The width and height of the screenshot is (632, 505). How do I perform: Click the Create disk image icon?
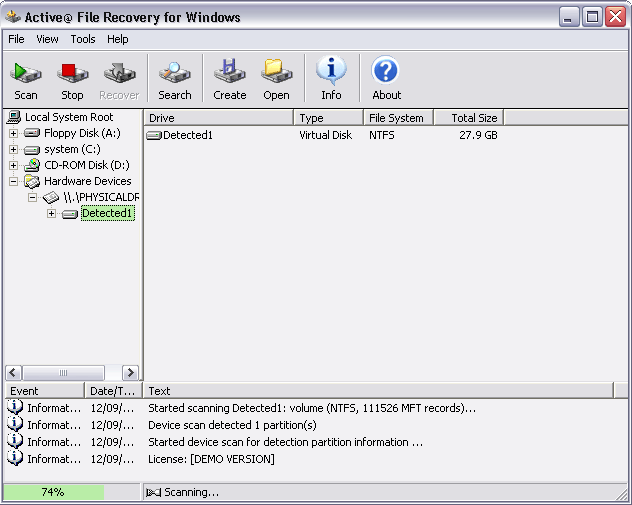(229, 79)
